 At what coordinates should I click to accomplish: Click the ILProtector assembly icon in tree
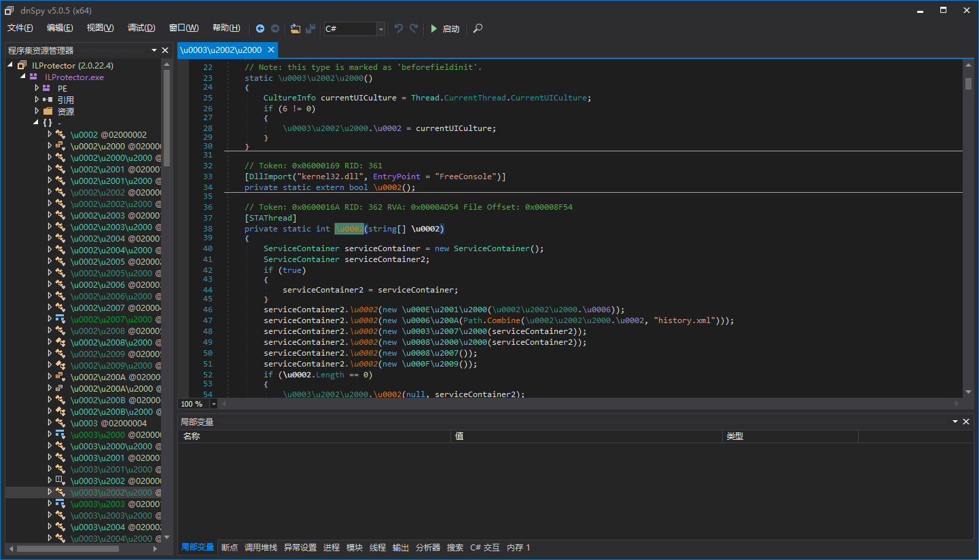coord(22,65)
